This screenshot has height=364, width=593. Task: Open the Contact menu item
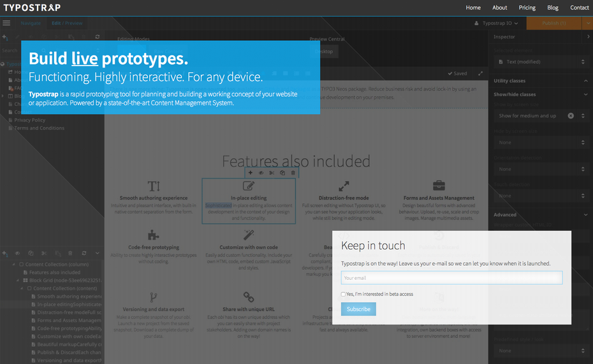(580, 8)
